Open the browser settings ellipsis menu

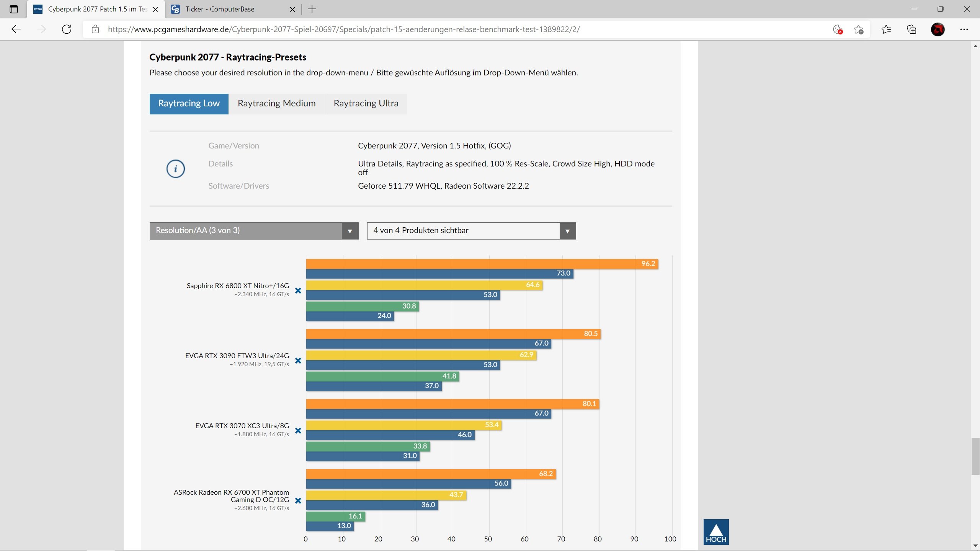pos(964,29)
